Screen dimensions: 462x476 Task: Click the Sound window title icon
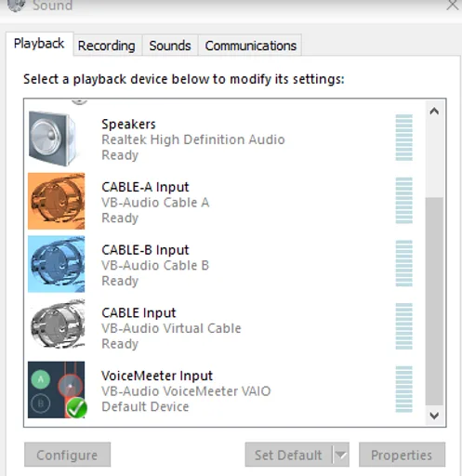pyautogui.click(x=17, y=6)
